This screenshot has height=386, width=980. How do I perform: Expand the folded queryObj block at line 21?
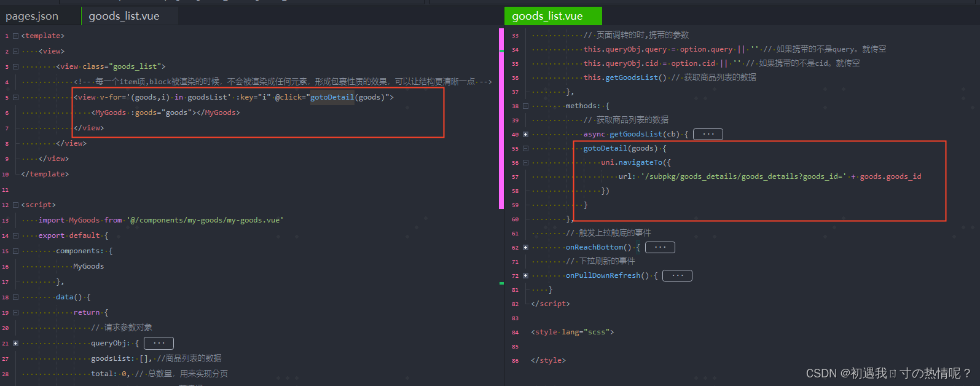click(x=15, y=344)
